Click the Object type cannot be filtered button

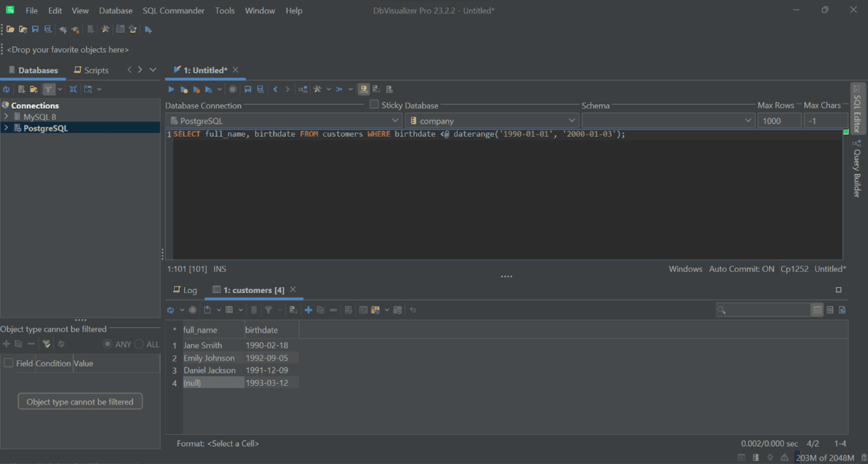click(80, 401)
